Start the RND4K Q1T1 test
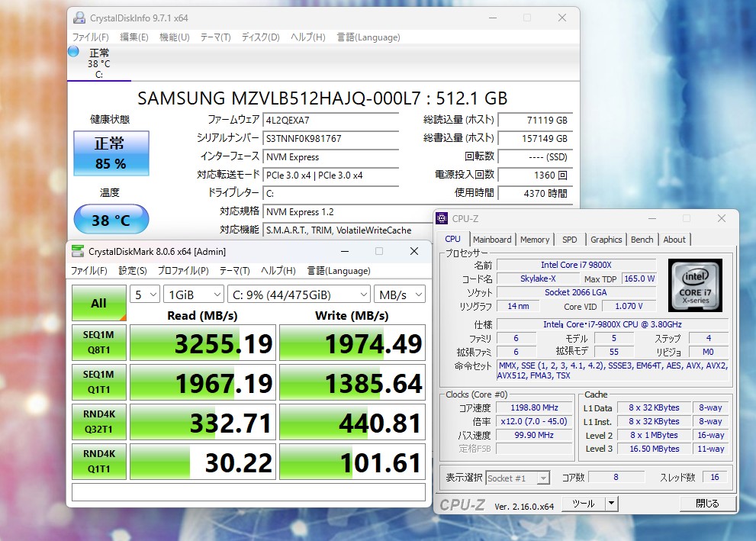Image resolution: width=756 pixels, height=541 pixels. pos(99,462)
